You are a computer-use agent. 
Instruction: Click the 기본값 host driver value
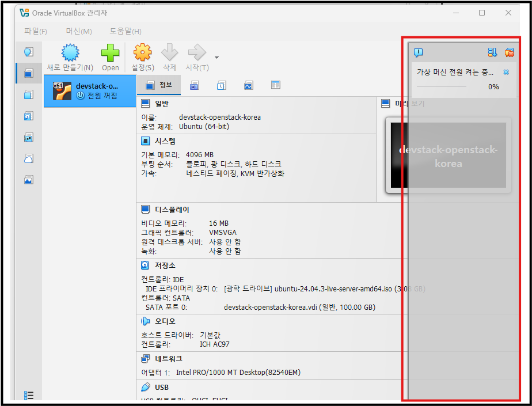[x=210, y=335]
